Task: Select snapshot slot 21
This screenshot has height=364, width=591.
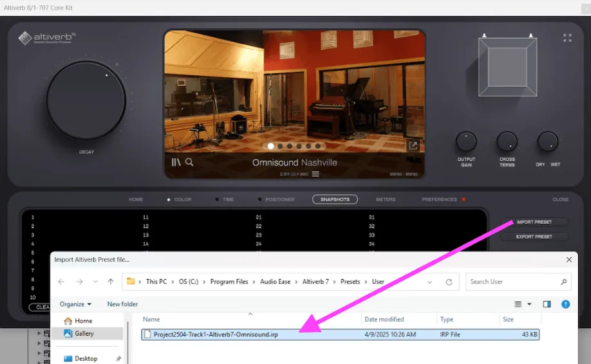Action: tap(259, 217)
